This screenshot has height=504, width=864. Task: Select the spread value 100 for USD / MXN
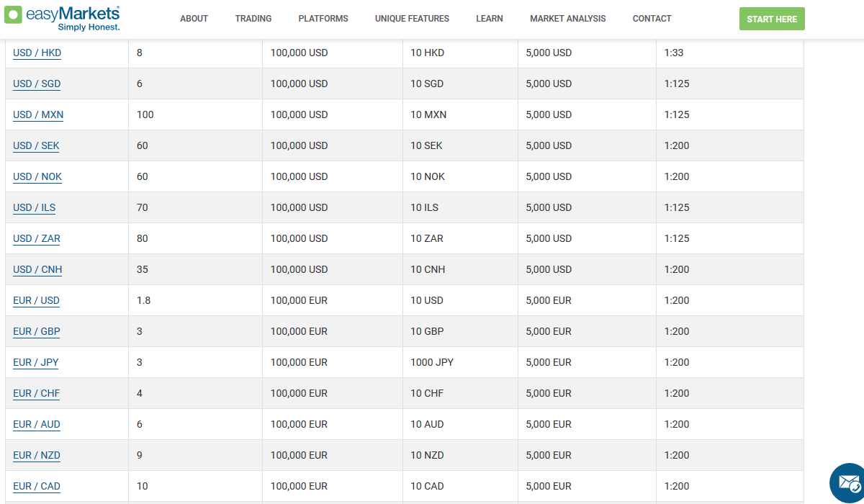point(145,114)
